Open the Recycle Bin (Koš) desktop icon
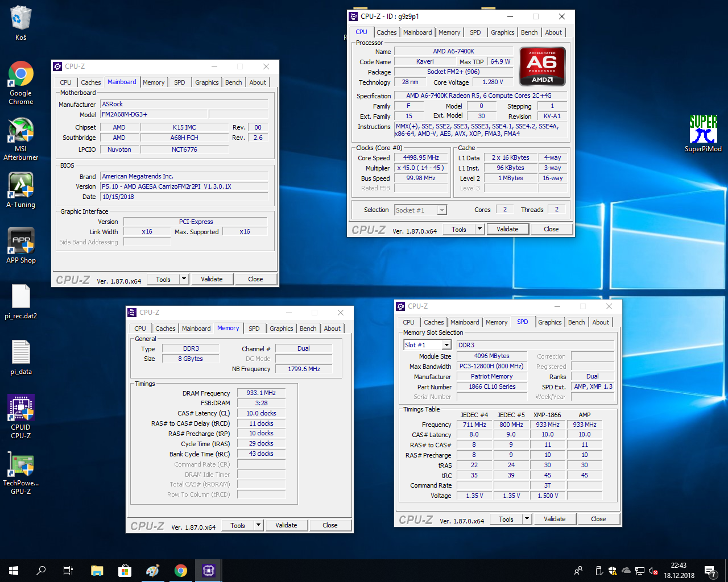Viewport: 728px width, 582px height. [20, 23]
